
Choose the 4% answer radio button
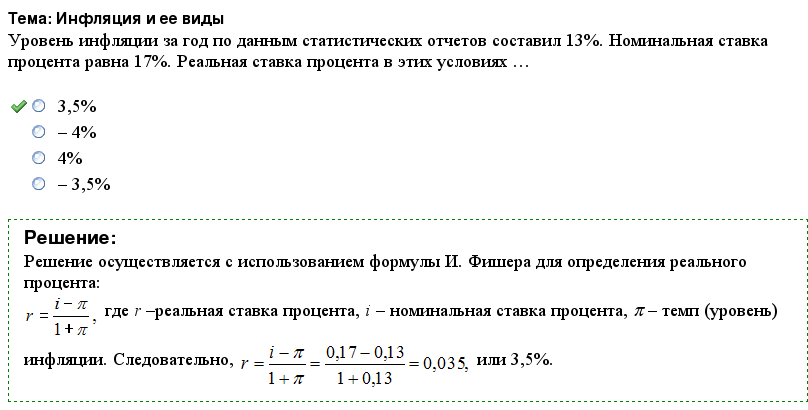(x=39, y=158)
